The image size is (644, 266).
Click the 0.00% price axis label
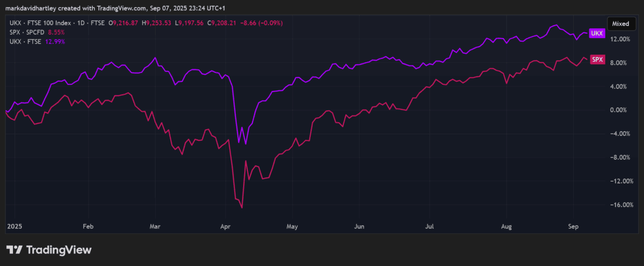pyautogui.click(x=619, y=110)
